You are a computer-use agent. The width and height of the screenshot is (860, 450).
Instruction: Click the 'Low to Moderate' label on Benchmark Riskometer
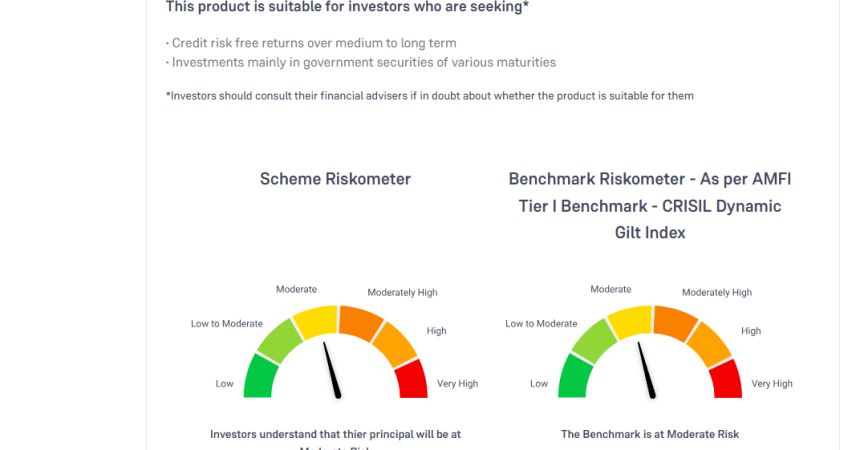pyautogui.click(x=541, y=323)
